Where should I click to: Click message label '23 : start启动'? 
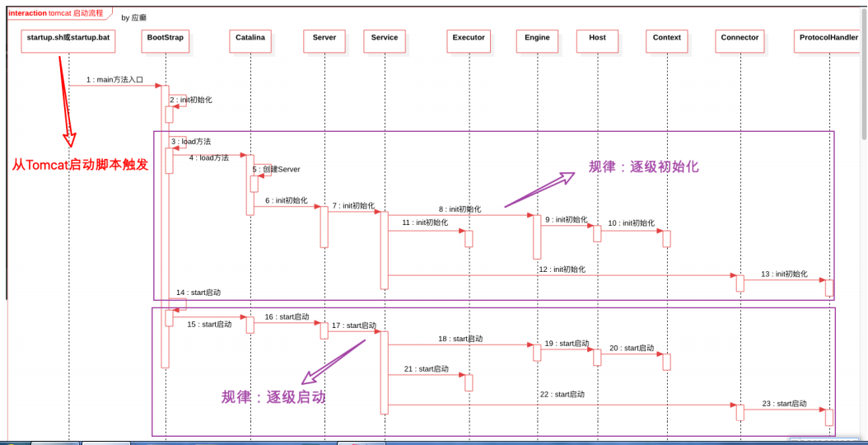784,404
